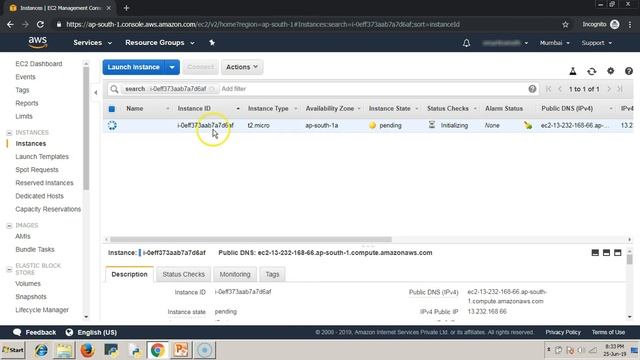The image size is (640, 360).
Task: Open Feedback in the footer
Action: 35,332
